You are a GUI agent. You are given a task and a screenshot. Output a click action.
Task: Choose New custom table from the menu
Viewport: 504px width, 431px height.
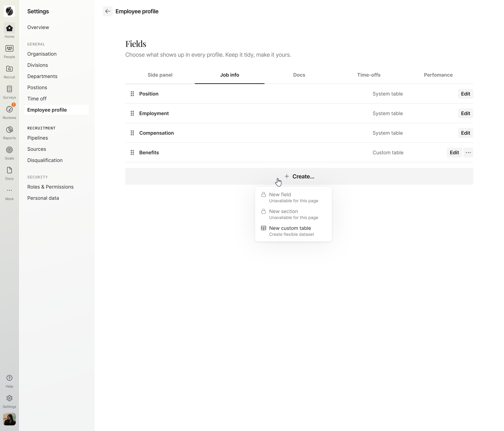293,231
